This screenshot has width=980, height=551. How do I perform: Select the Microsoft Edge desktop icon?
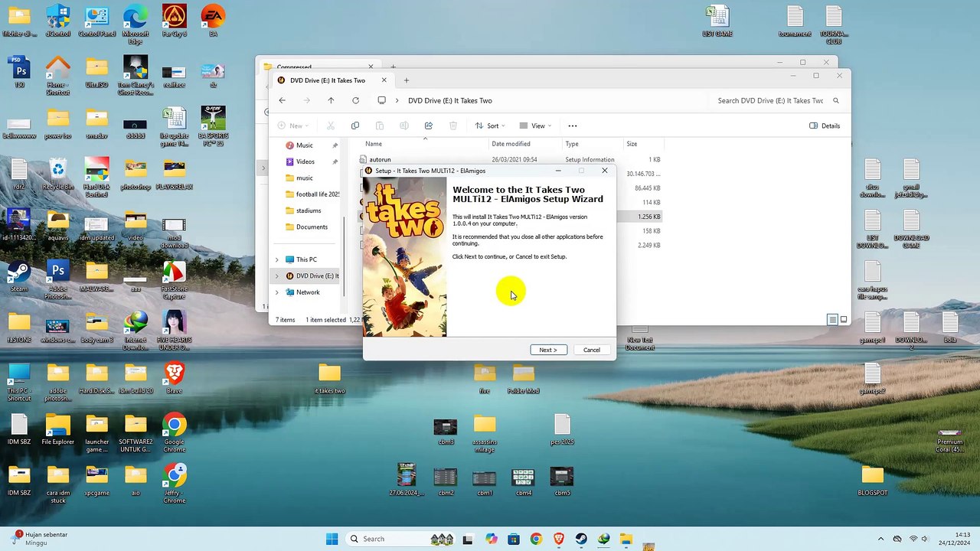[x=136, y=24]
